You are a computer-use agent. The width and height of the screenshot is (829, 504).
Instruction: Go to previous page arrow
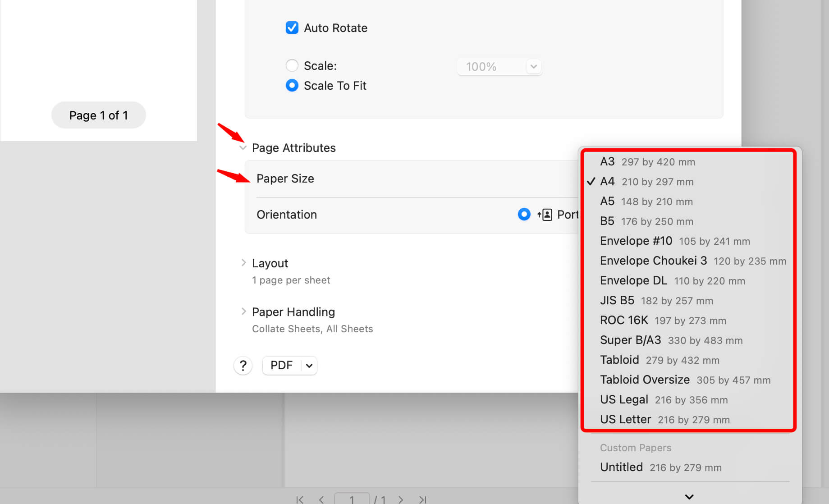321,499
